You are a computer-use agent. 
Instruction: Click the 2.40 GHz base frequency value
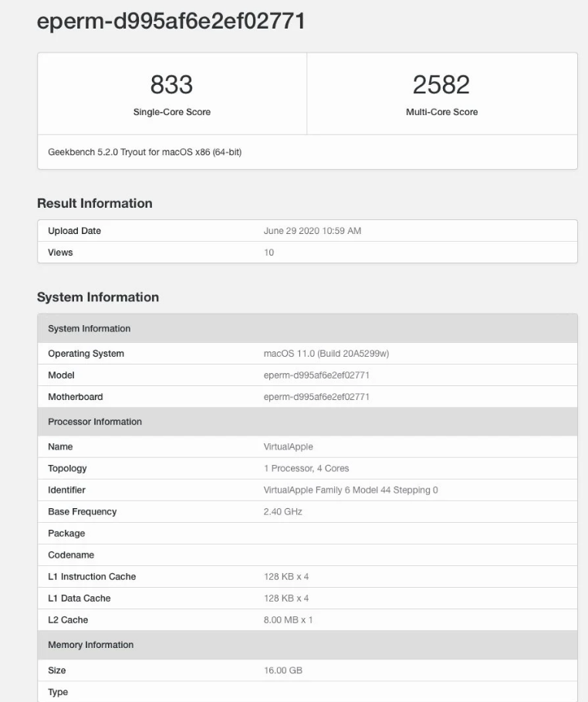click(282, 511)
